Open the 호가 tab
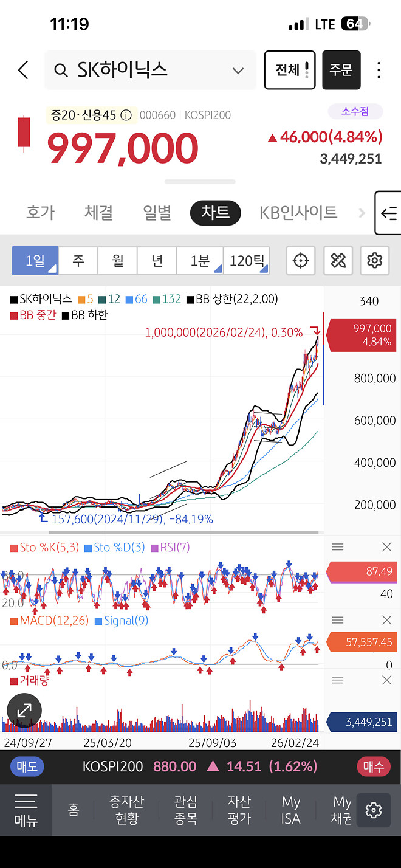Viewport: 401px width, 868px height. click(40, 213)
